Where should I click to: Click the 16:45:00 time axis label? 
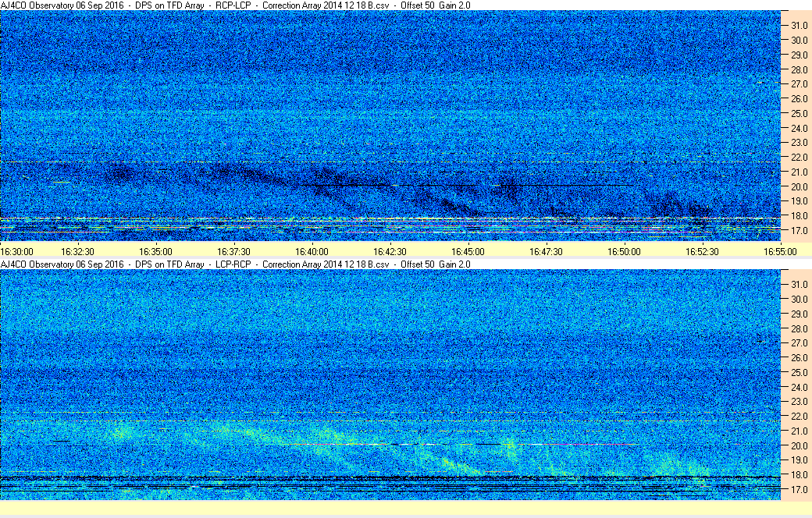tap(468, 252)
